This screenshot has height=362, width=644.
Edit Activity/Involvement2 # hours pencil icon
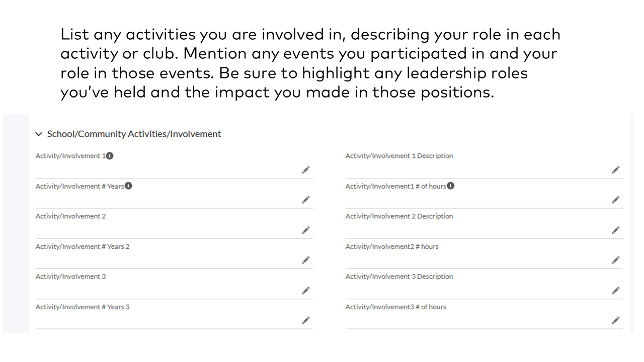click(x=616, y=260)
